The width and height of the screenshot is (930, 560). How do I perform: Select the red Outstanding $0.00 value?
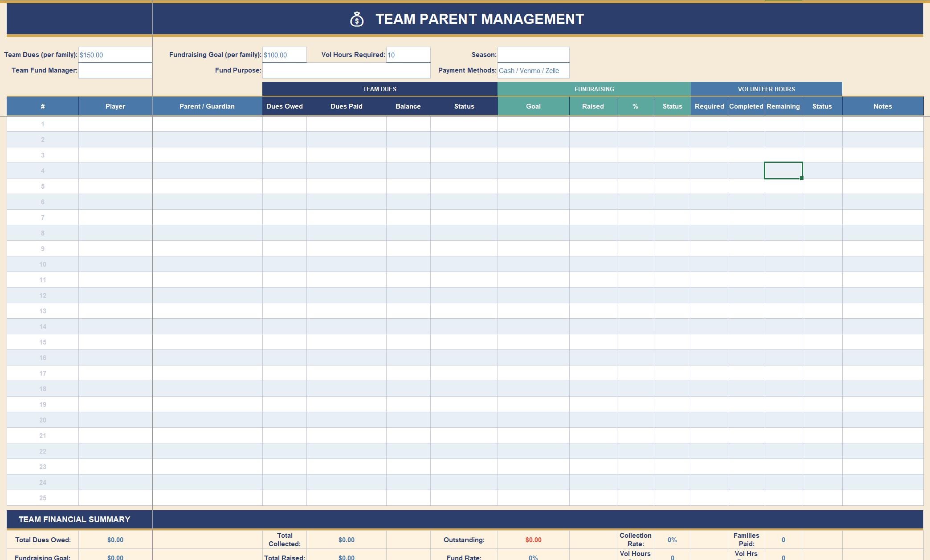pyautogui.click(x=533, y=540)
